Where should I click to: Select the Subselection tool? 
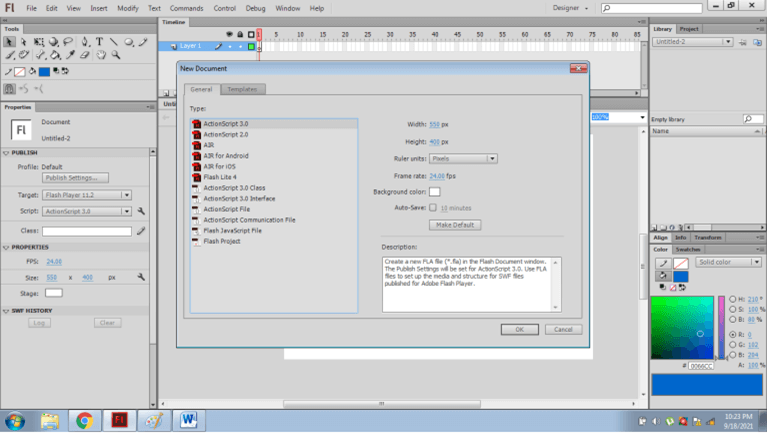pyautogui.click(x=23, y=42)
